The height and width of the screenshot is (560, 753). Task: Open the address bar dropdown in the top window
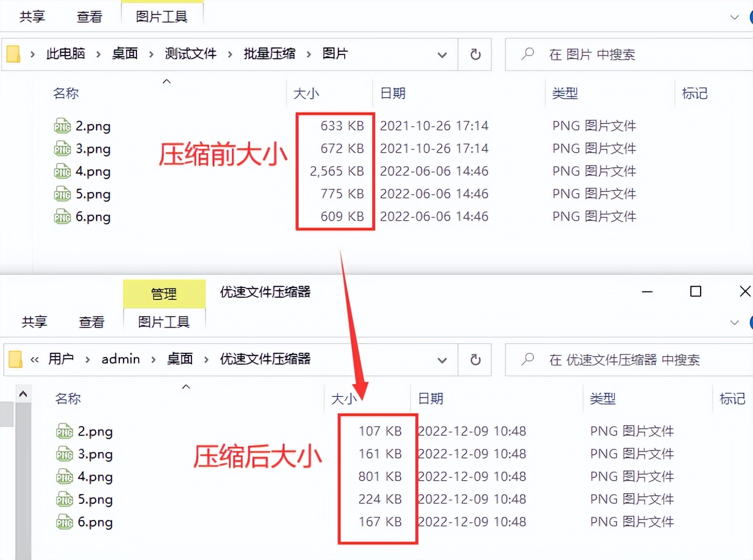pyautogui.click(x=442, y=54)
